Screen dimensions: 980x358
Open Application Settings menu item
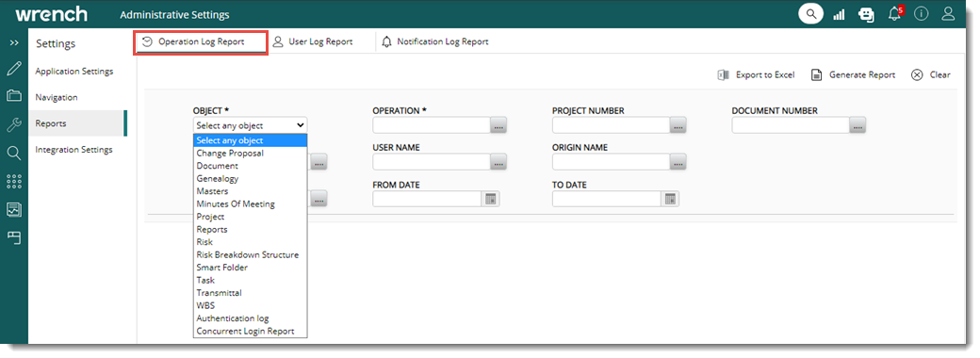point(74,72)
